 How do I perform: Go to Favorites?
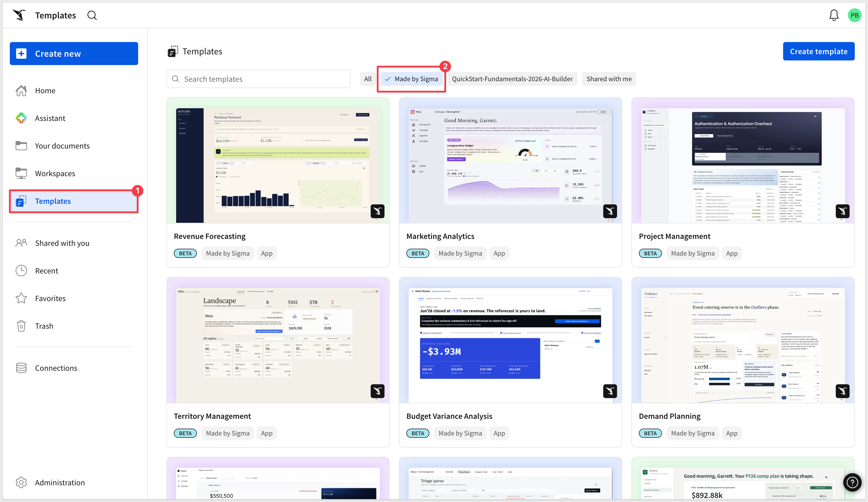(74, 298)
